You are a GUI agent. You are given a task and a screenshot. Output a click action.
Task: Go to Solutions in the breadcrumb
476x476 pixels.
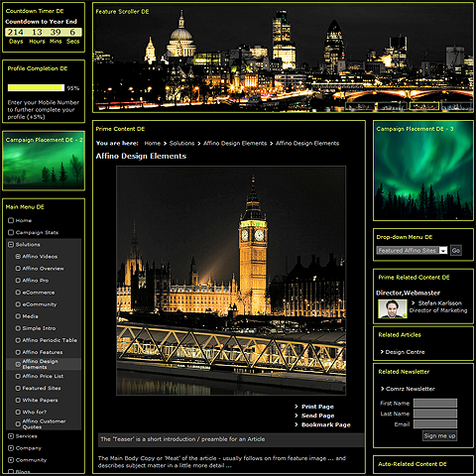point(181,143)
